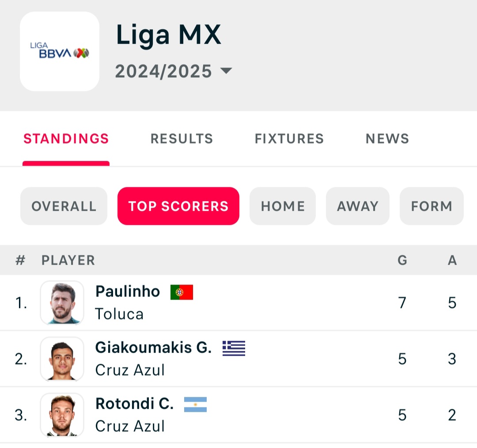This screenshot has height=448, width=477.
Task: View the Form standings filter
Action: pyautogui.click(x=432, y=206)
